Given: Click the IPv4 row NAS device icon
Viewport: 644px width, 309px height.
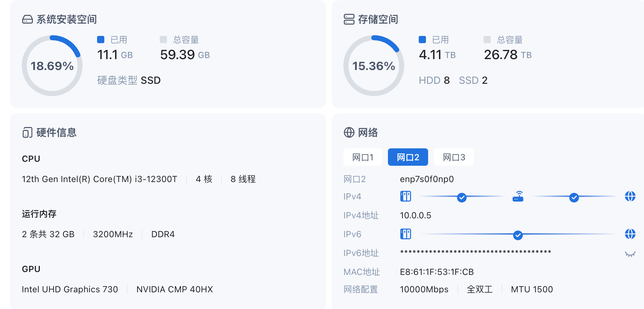Looking at the screenshot, I should (x=405, y=196).
